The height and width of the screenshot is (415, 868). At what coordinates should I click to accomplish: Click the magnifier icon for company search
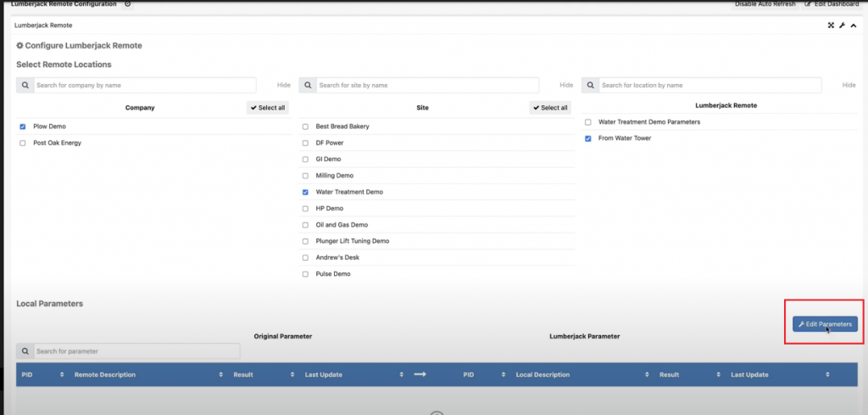coord(25,86)
